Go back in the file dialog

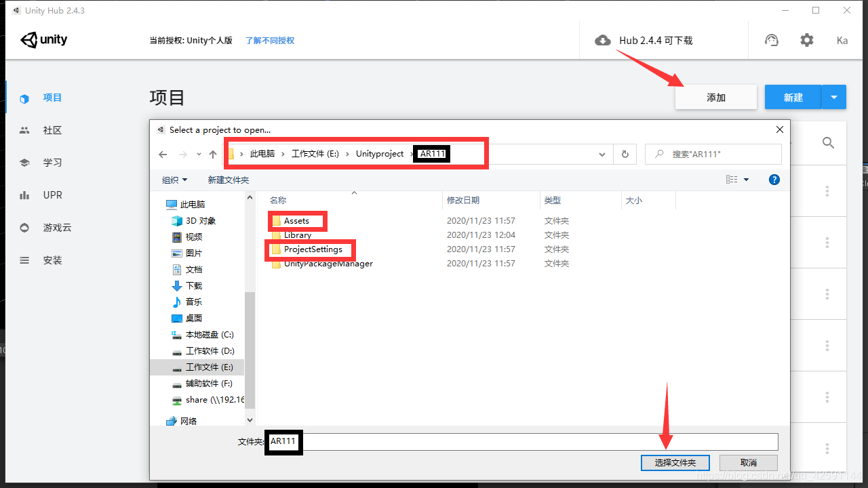click(163, 155)
